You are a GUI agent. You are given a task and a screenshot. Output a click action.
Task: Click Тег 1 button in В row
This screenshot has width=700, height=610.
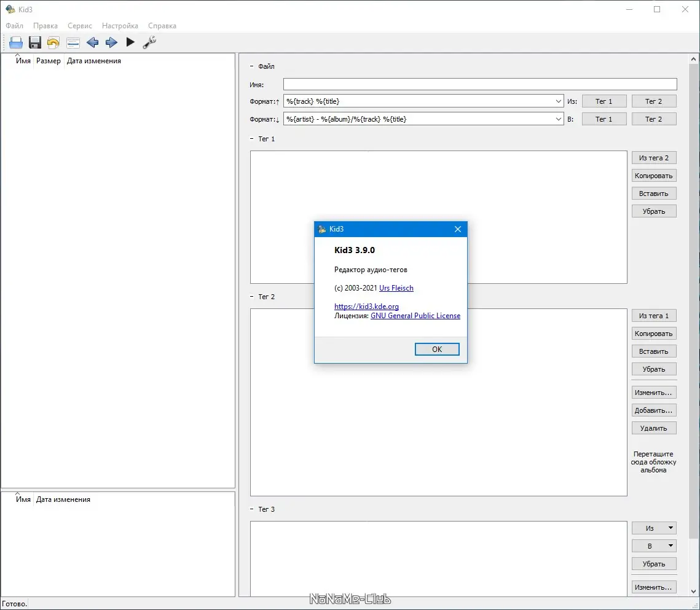tap(604, 119)
